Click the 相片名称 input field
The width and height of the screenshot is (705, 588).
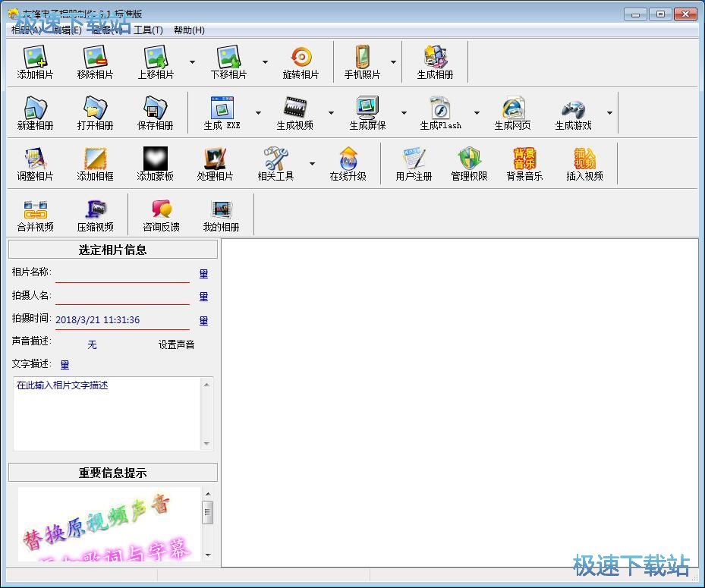pyautogui.click(x=122, y=273)
